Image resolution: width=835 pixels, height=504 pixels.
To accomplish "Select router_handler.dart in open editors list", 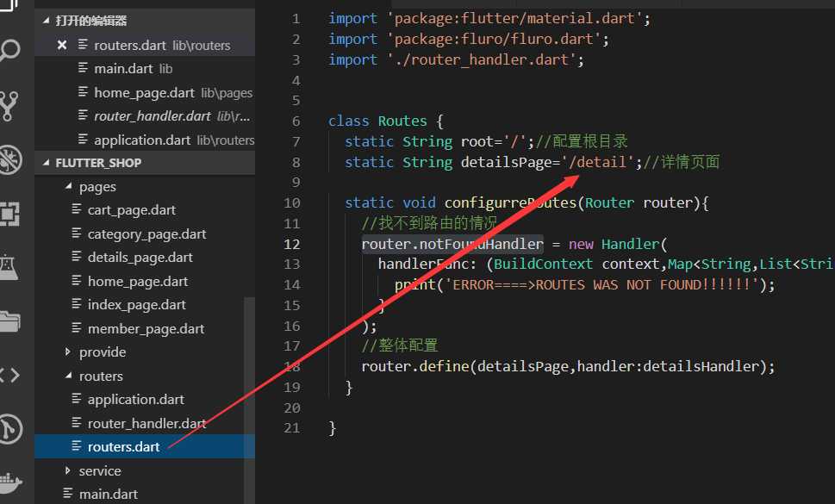I will point(145,116).
